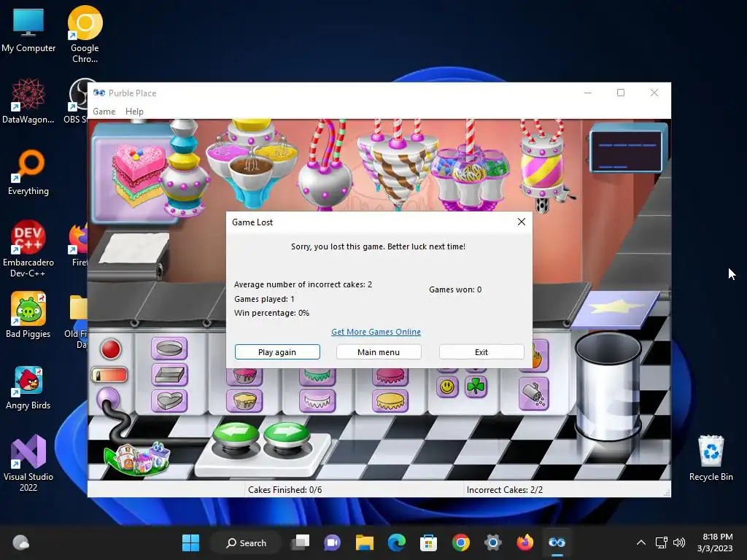747x560 pixels.
Task: Choose the green clover decoration
Action: pyautogui.click(x=476, y=386)
